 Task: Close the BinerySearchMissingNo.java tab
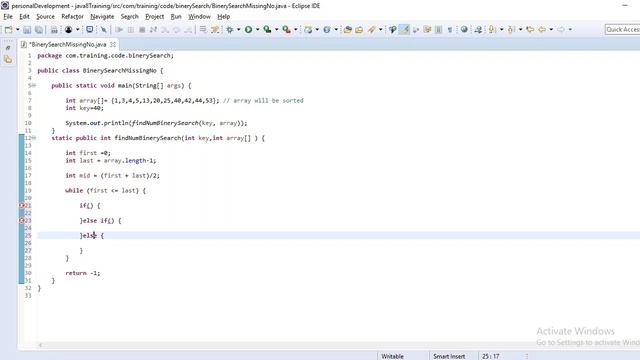113,44
